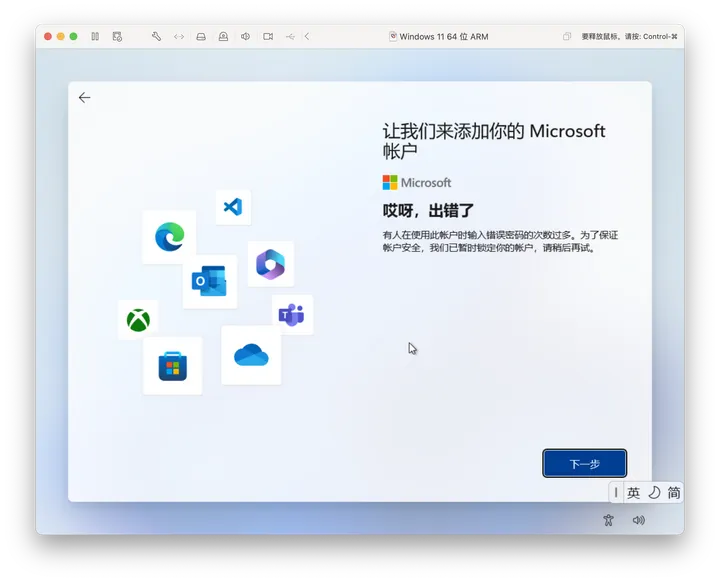720x582 pixels.
Task: Click the IME toolbar drag handle bar
Action: [616, 493]
